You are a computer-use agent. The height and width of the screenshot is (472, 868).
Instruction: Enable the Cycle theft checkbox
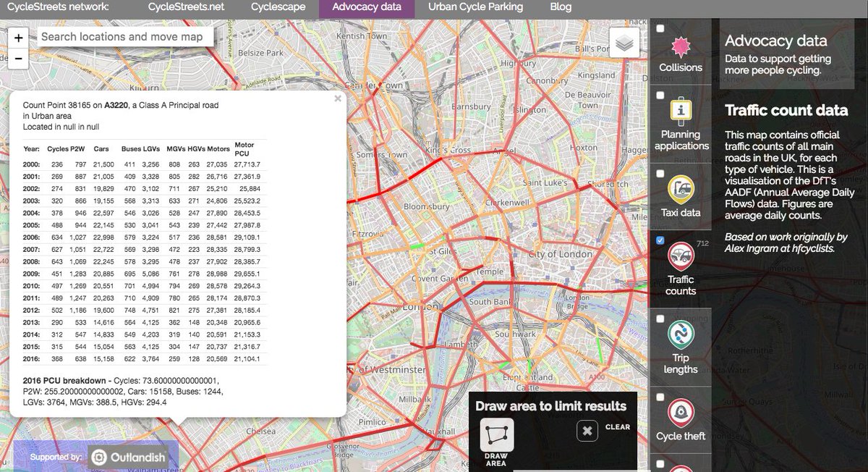pyautogui.click(x=660, y=397)
